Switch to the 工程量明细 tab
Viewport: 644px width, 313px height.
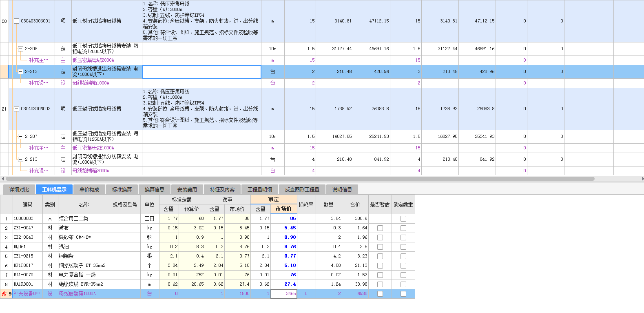coord(260,189)
